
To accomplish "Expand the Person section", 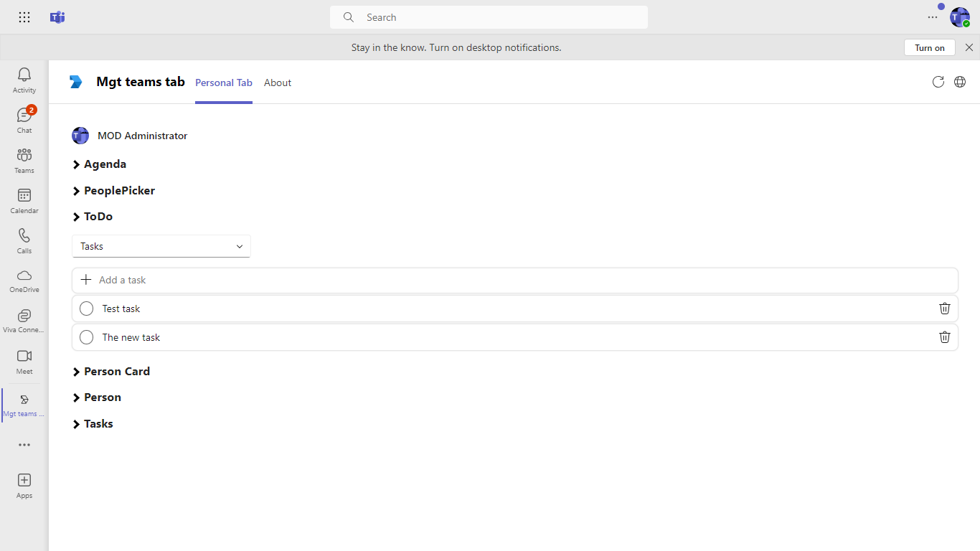I will tap(97, 397).
